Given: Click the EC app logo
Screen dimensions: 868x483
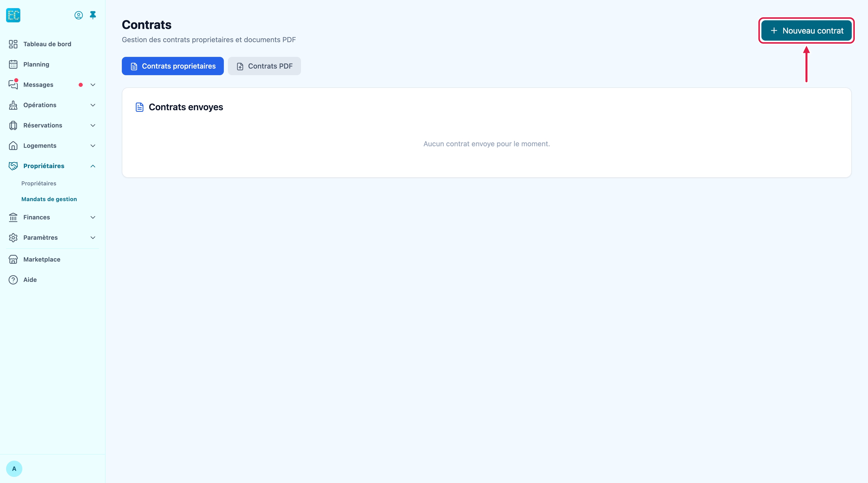Looking at the screenshot, I should tap(13, 15).
